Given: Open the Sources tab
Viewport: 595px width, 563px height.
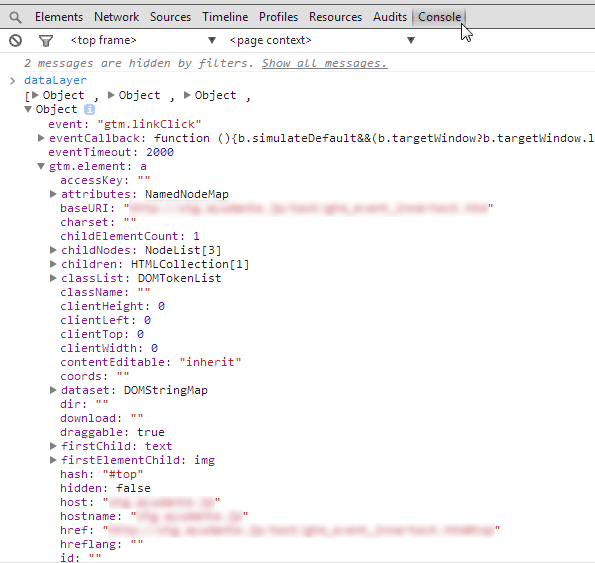Looking at the screenshot, I should (170, 17).
